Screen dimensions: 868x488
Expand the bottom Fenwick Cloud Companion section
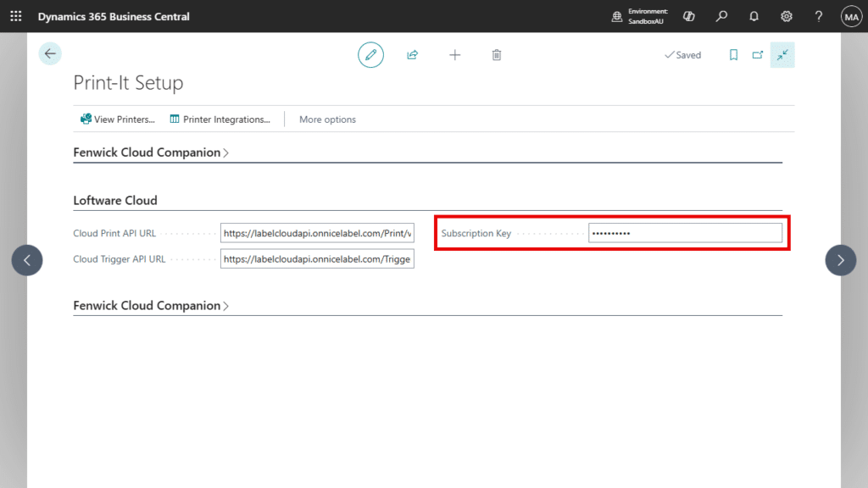151,305
